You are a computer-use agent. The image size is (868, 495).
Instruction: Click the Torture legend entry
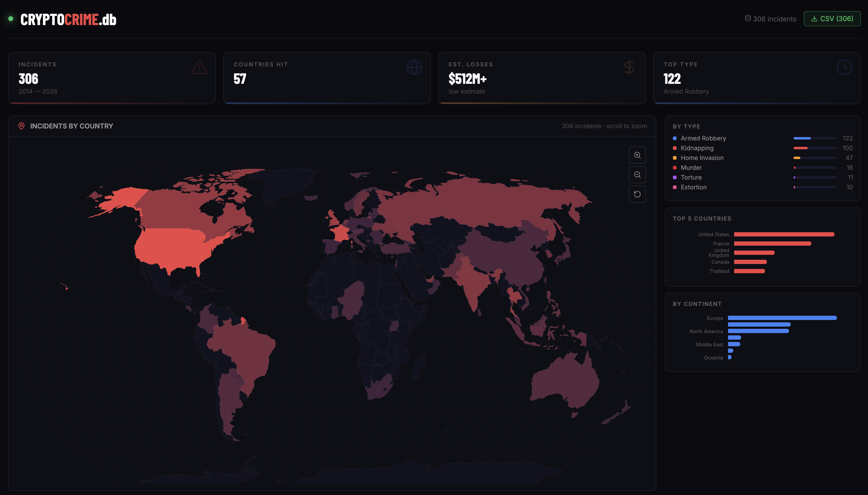[691, 177]
